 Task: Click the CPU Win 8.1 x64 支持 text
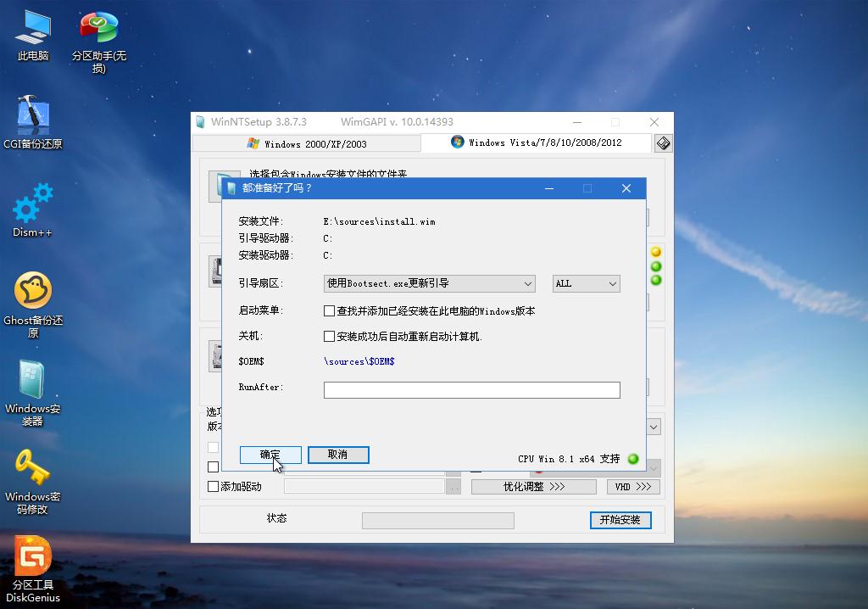569,459
